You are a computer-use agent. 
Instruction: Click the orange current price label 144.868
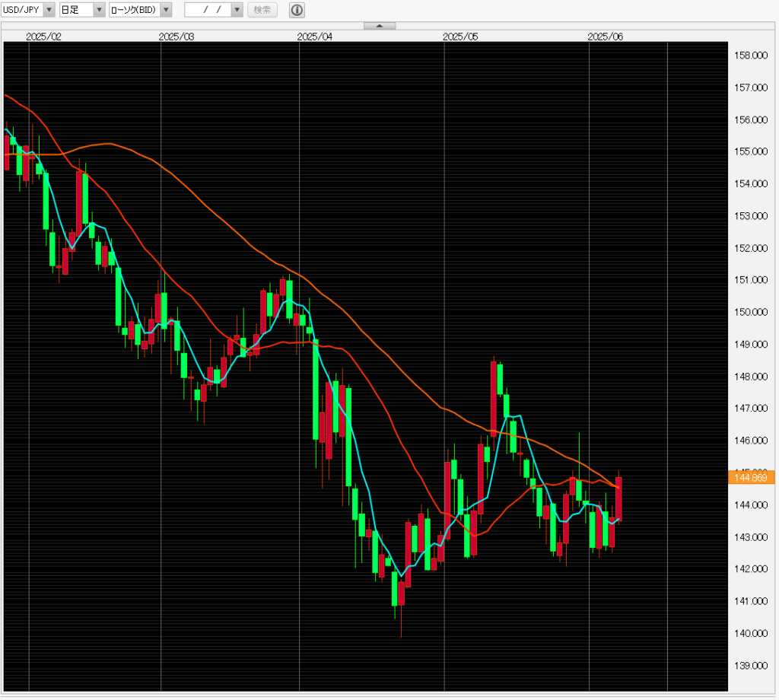click(x=750, y=478)
